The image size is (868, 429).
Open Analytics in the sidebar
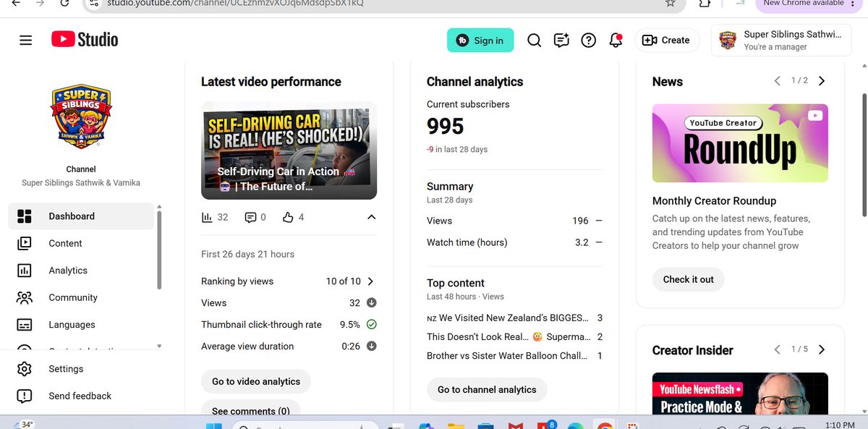point(81,271)
